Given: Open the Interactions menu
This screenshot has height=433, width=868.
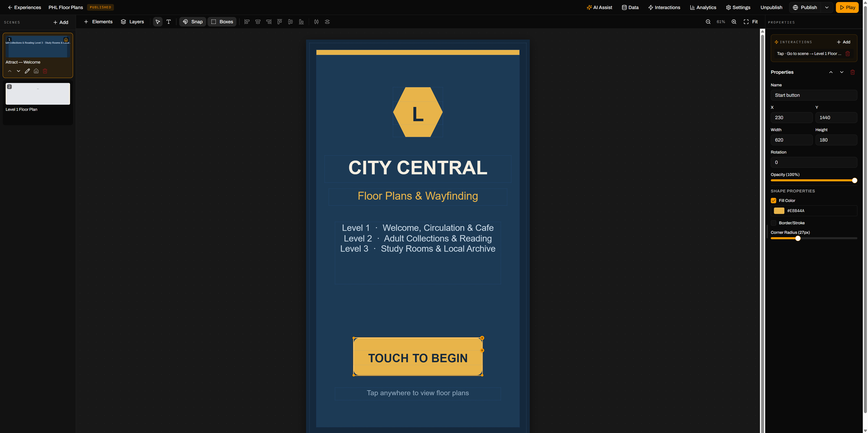Looking at the screenshot, I should [664, 7].
